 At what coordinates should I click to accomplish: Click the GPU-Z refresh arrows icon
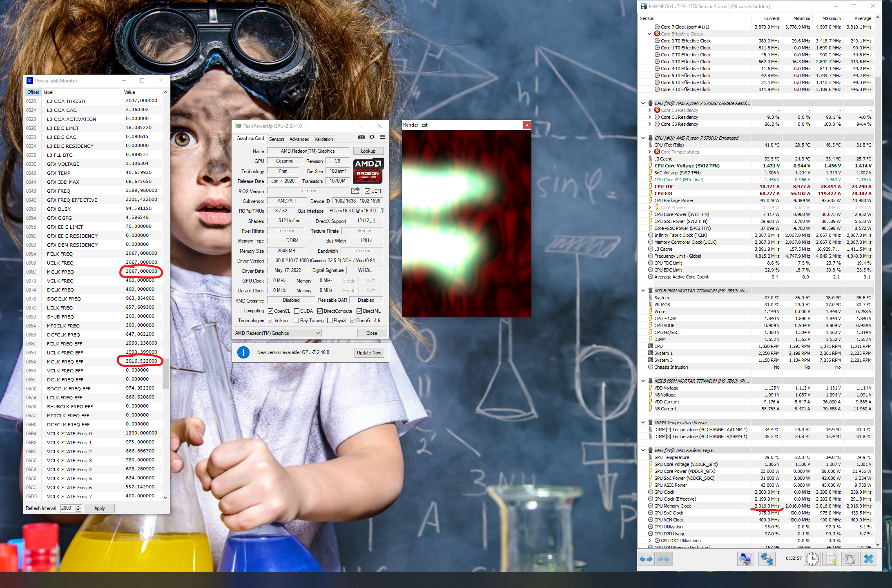pos(372,137)
